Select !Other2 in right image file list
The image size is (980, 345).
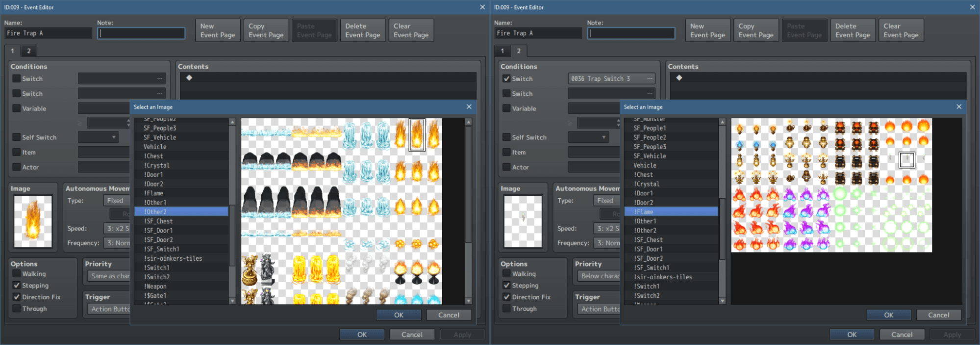coord(671,231)
